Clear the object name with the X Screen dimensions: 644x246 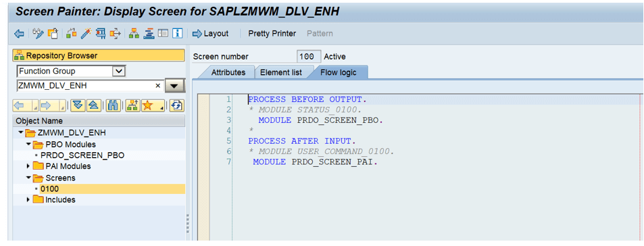pyautogui.click(x=157, y=86)
